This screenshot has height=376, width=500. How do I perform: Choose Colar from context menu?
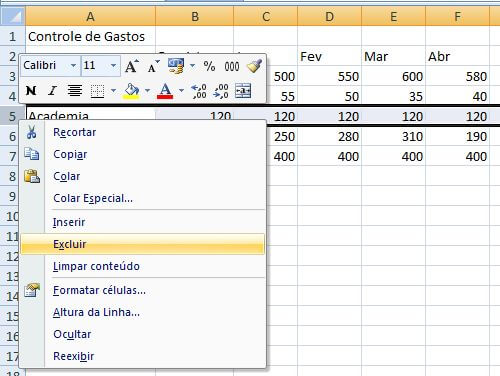143,176
